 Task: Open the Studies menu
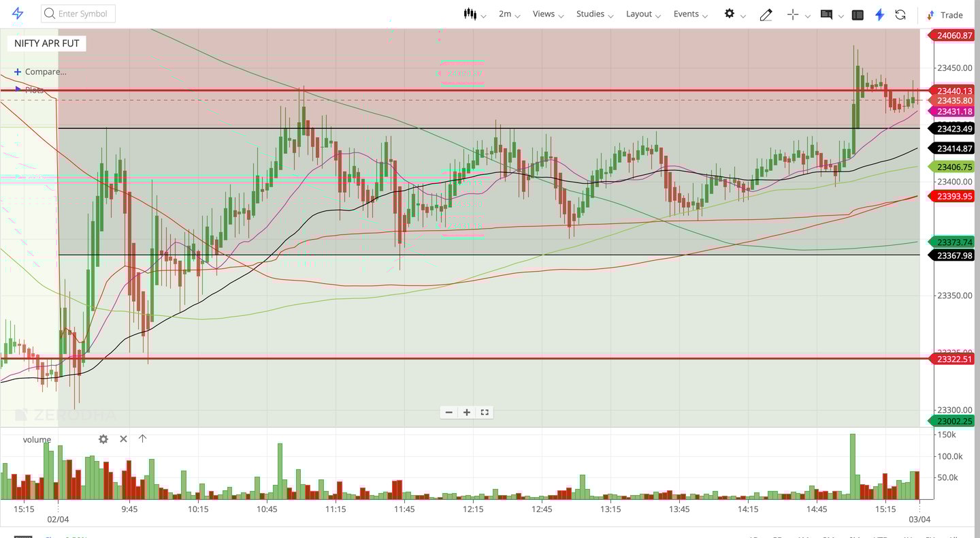595,14
